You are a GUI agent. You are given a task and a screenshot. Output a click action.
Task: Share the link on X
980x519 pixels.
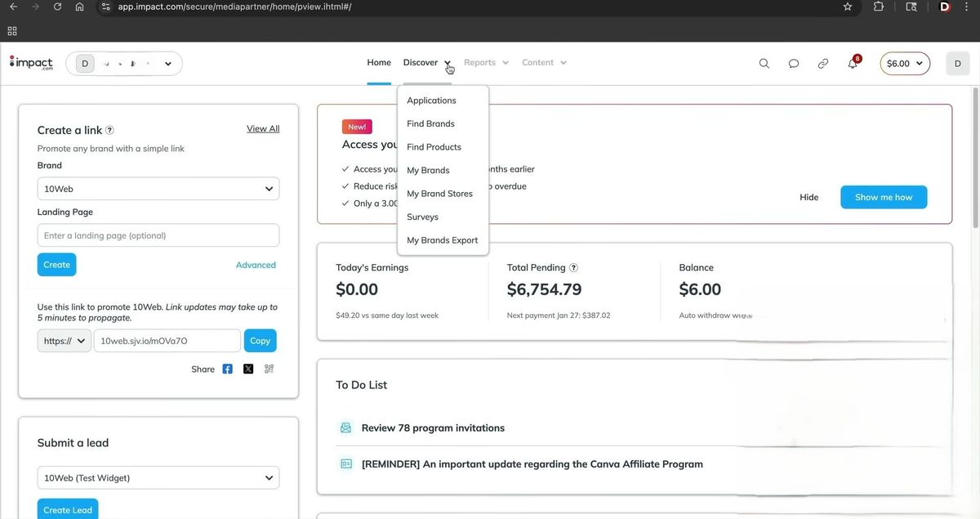tap(248, 369)
